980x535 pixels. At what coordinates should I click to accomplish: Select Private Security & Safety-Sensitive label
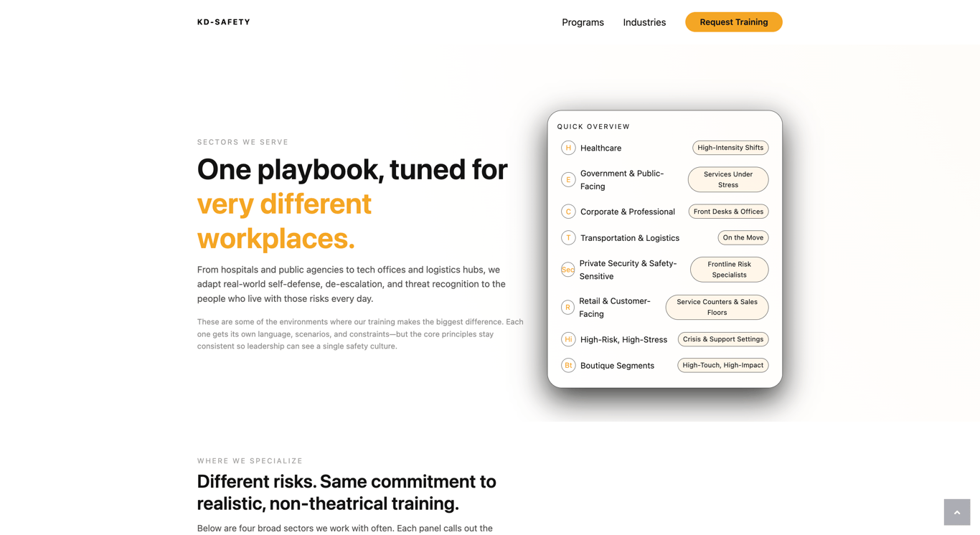(x=628, y=270)
